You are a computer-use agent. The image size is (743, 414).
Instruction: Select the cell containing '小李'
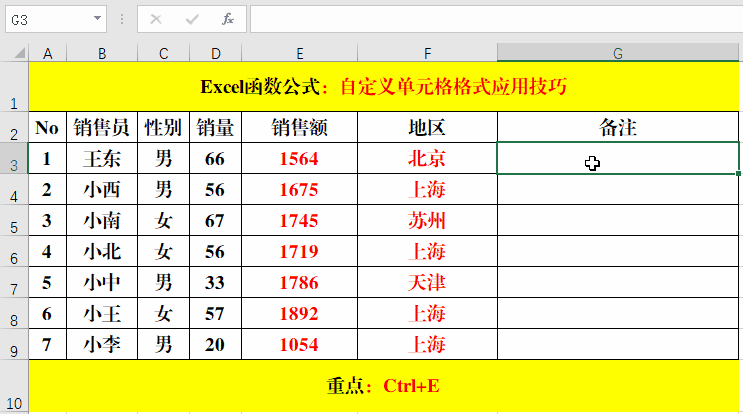(102, 344)
